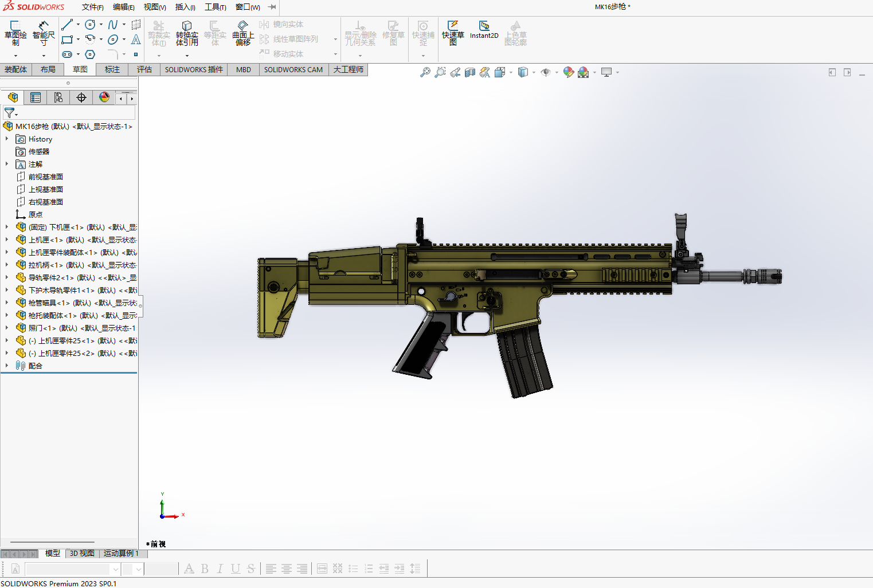Screen dimensions: 873x588
Task: Expand the 注解 annotations node
Action: (x=7, y=164)
